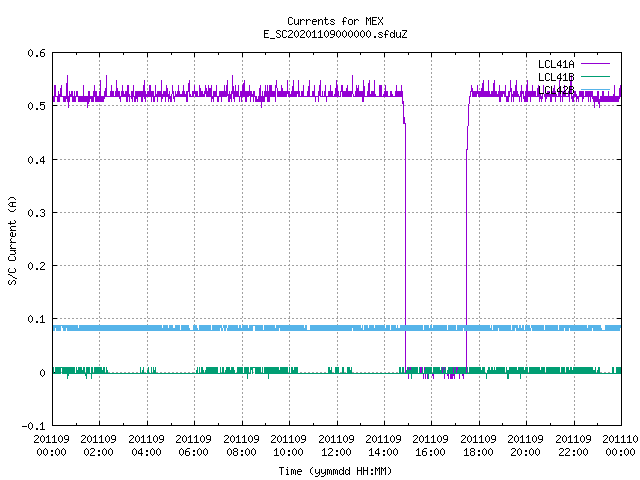Click the y-axis tick value 0.6
The height and width of the screenshot is (480, 640).
[36, 53]
